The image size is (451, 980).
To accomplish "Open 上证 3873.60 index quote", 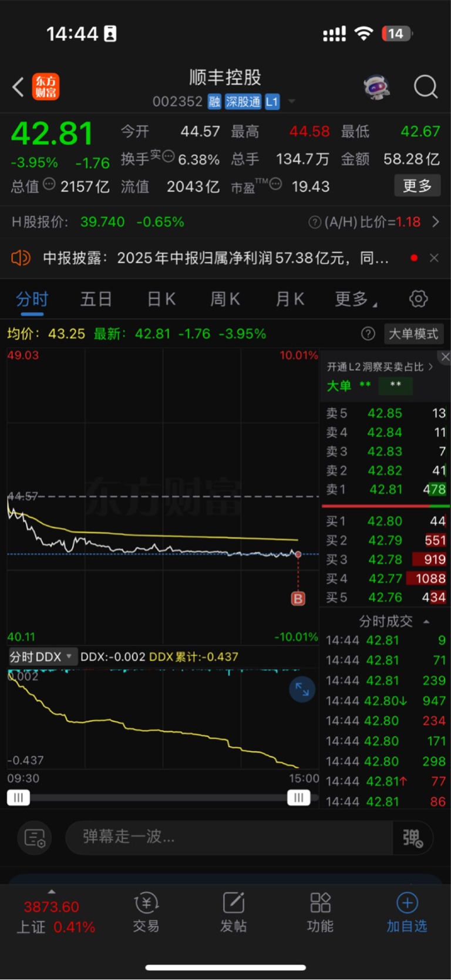I will [56, 917].
